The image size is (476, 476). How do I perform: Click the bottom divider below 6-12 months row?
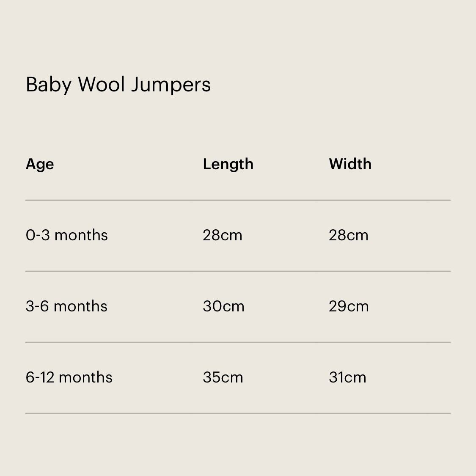pyautogui.click(x=238, y=413)
